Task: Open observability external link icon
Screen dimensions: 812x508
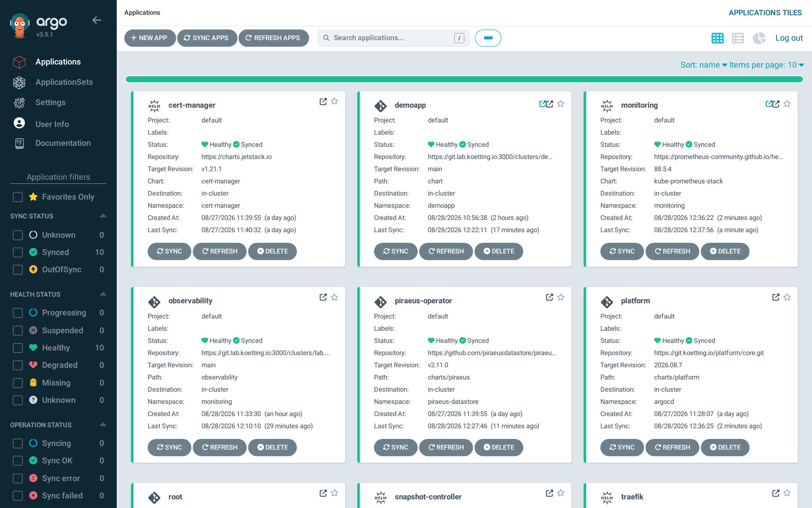Action: coord(323,297)
